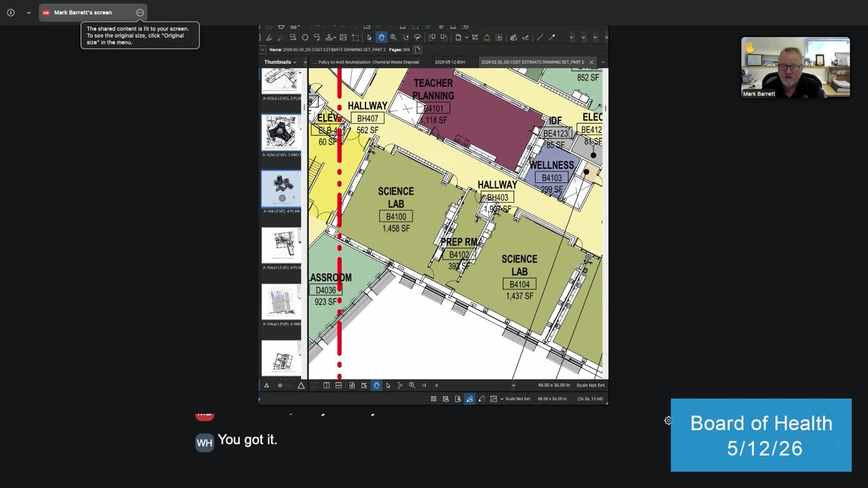This screenshot has width=868, height=488.
Task: Open the A-104a1 LEVEL 4 thumbnail
Action: pyautogui.click(x=281, y=245)
